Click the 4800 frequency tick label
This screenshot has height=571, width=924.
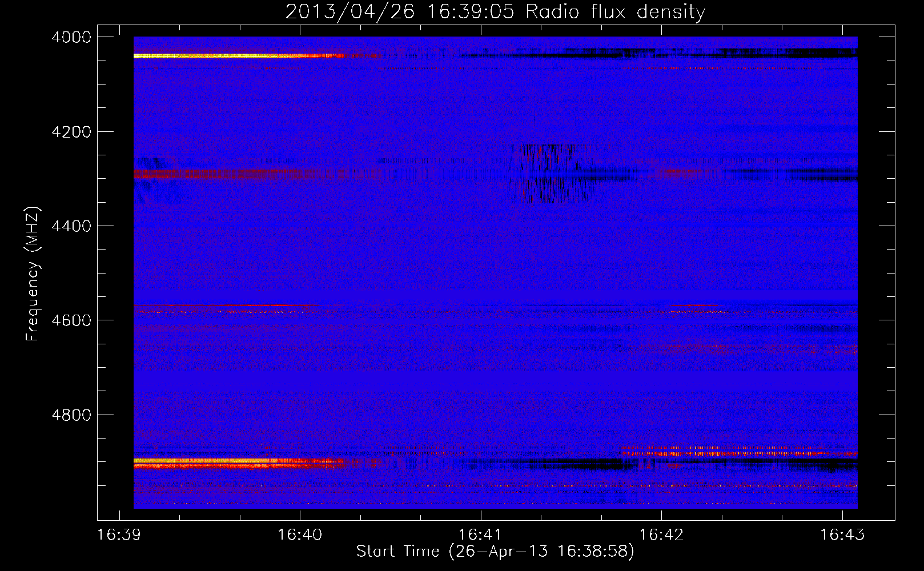pos(71,415)
